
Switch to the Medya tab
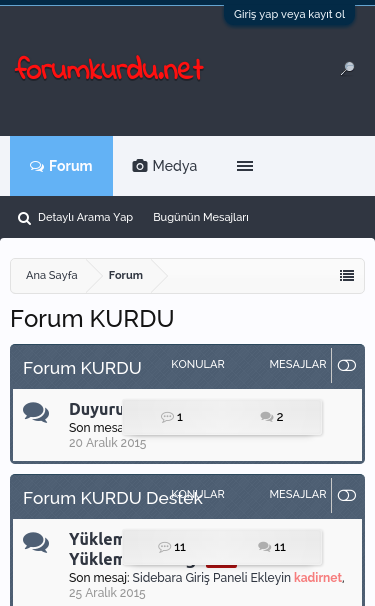(165, 166)
